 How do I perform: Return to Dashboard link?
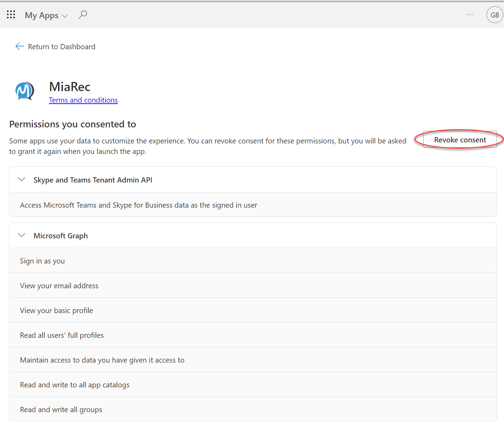click(x=61, y=47)
